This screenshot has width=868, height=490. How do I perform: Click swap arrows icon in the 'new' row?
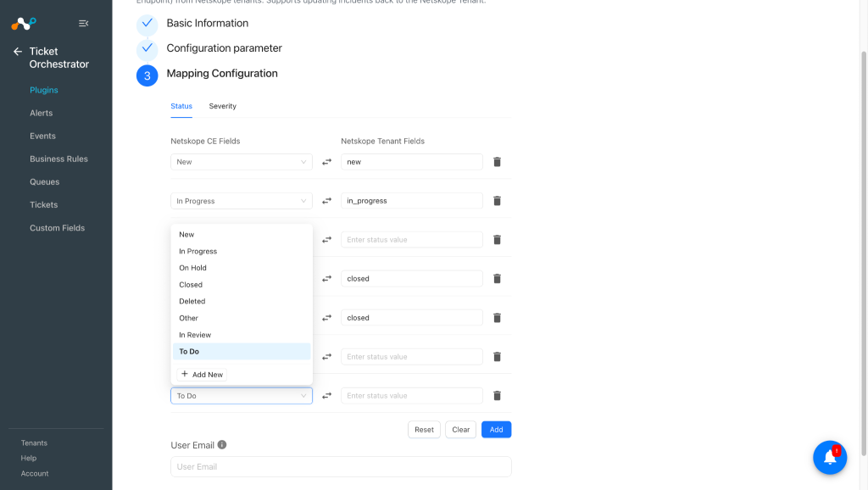tap(326, 162)
